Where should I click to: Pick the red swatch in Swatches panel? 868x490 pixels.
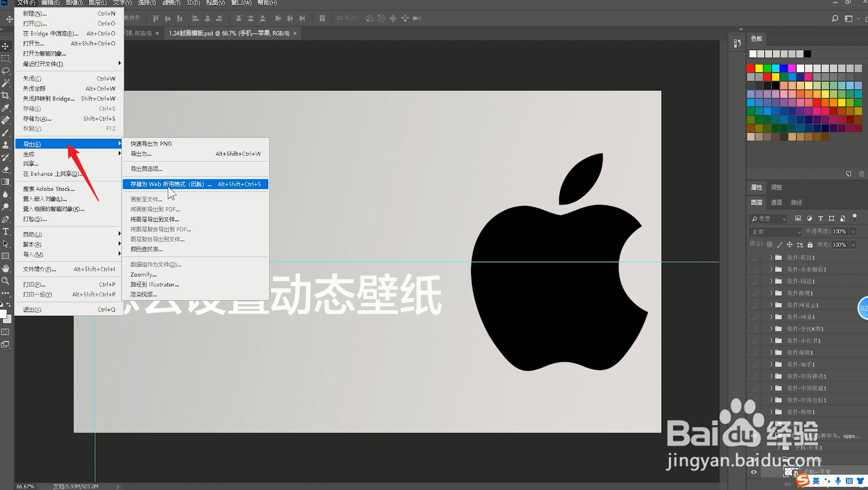(751, 68)
